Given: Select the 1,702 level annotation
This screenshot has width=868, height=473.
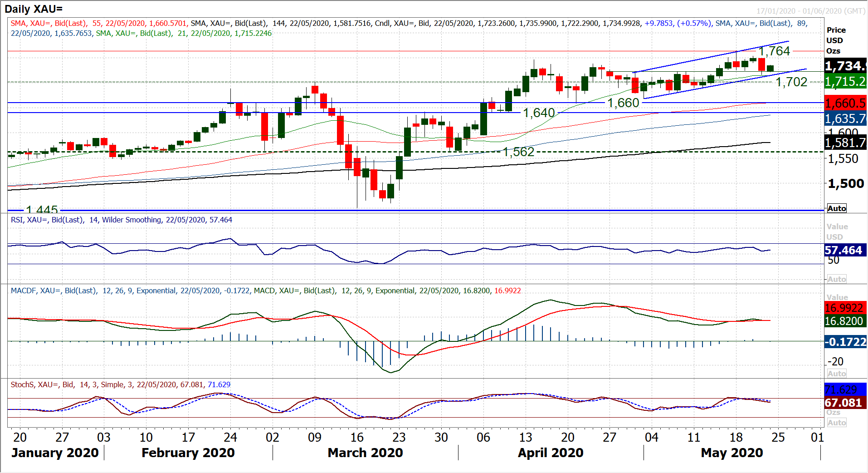Looking at the screenshot, I should coord(791,82).
